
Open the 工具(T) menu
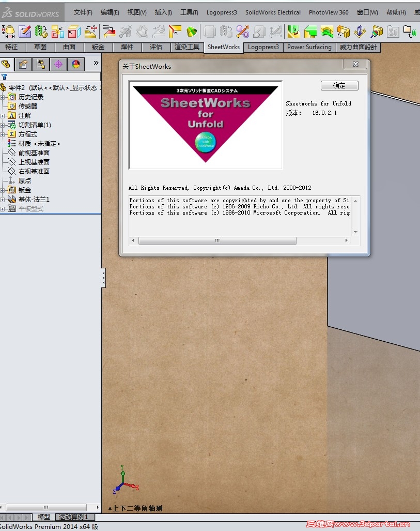(189, 12)
